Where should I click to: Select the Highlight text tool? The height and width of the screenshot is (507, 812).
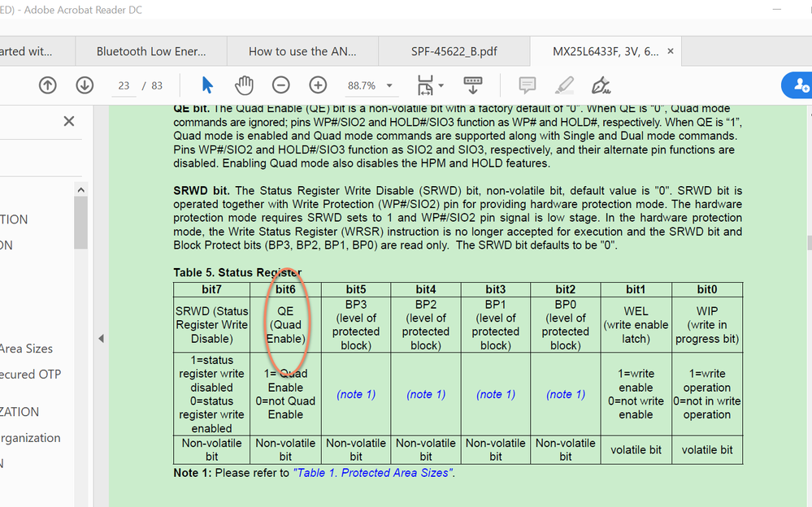tap(564, 85)
